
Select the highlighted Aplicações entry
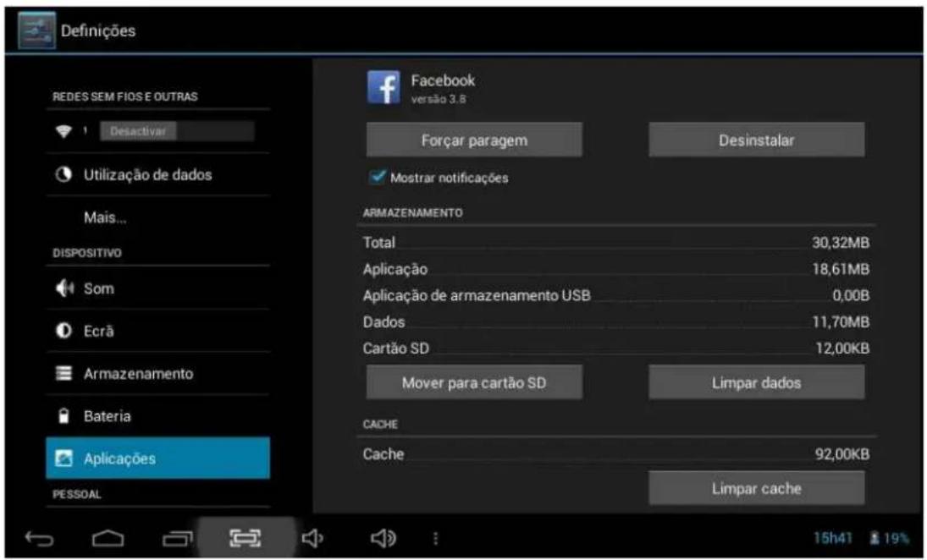coord(157,458)
